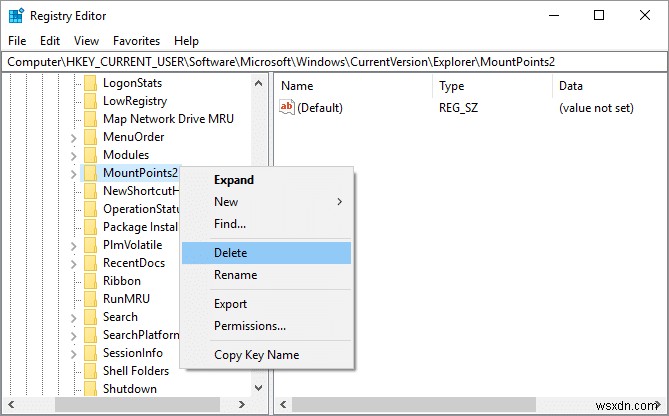Expand the Modules key
Screen dimensions: 669x416
(x=73, y=156)
